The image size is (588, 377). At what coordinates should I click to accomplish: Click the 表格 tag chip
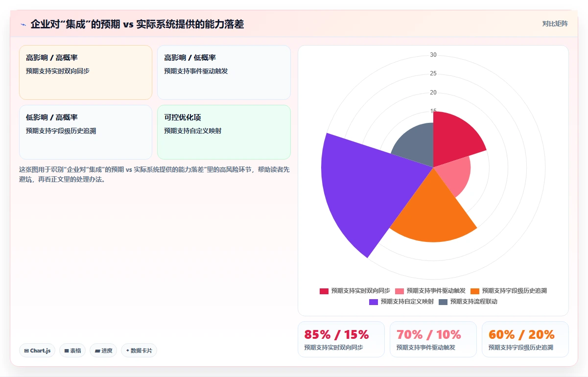pyautogui.click(x=72, y=351)
